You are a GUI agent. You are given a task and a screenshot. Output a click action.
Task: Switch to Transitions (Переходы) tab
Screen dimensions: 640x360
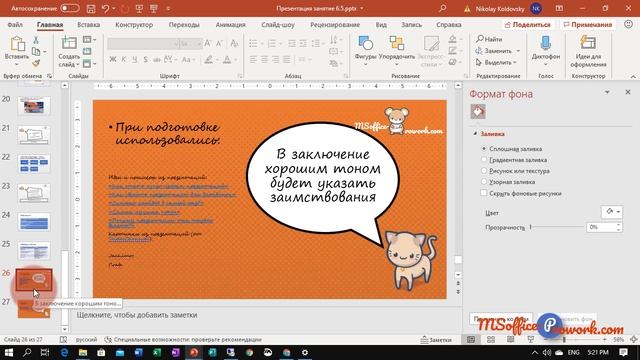pos(184,25)
